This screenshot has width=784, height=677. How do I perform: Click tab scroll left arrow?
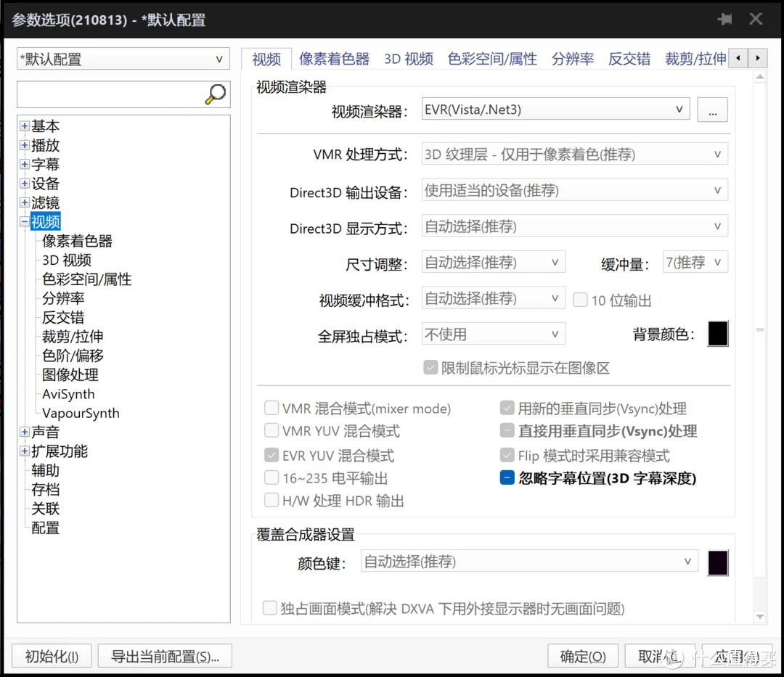click(738, 59)
